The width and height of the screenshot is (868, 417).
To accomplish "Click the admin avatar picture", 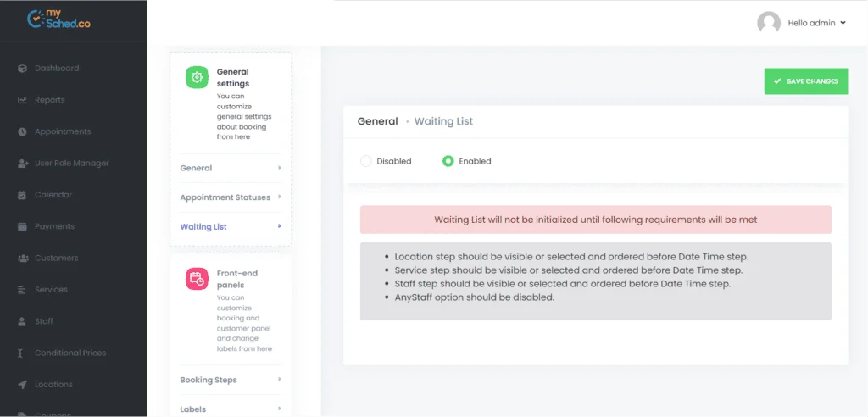I will (x=768, y=23).
